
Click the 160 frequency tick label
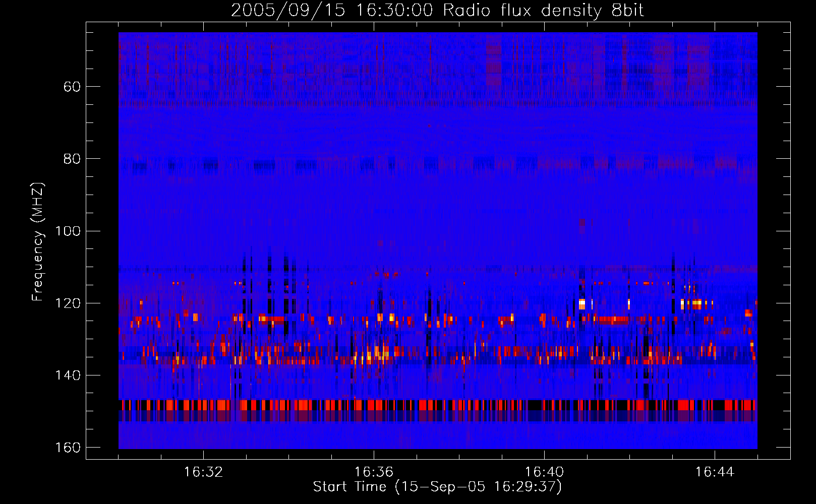click(x=68, y=448)
